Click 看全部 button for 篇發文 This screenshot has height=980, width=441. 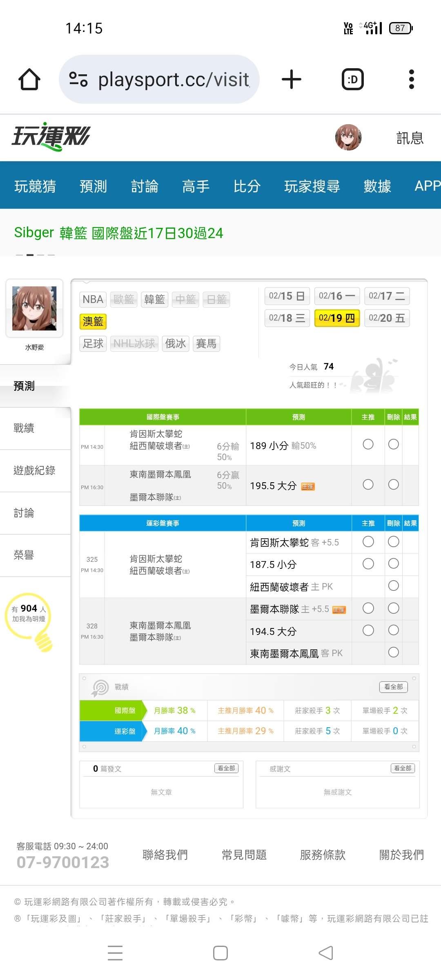coord(226,768)
